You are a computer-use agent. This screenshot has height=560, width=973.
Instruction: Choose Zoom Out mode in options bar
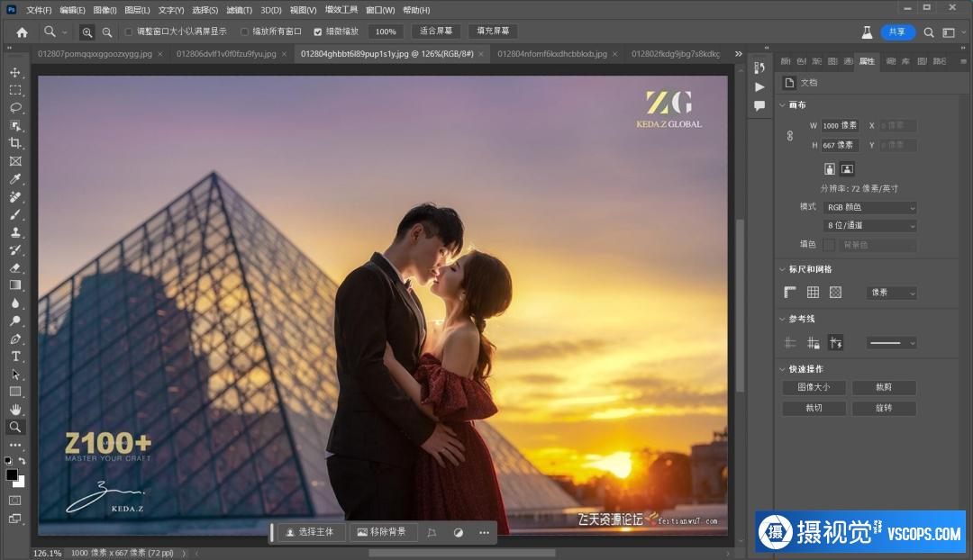click(106, 32)
